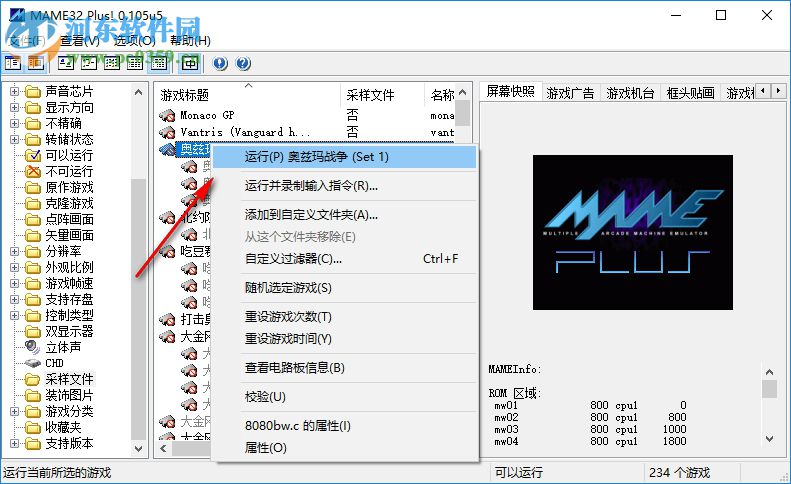Viewport: 791px width, 484px height.
Task: Click folder tree scrollbar down arrow
Action: [x=138, y=448]
